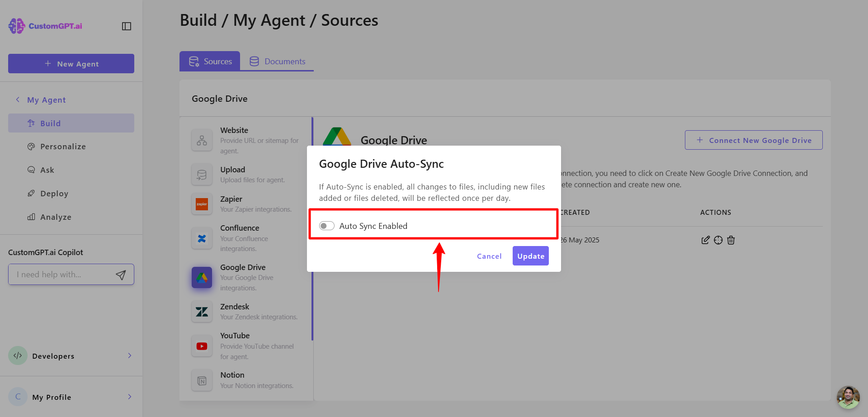Screen dimensions: 868x417
Task: Click the Website source title
Action: (x=234, y=130)
